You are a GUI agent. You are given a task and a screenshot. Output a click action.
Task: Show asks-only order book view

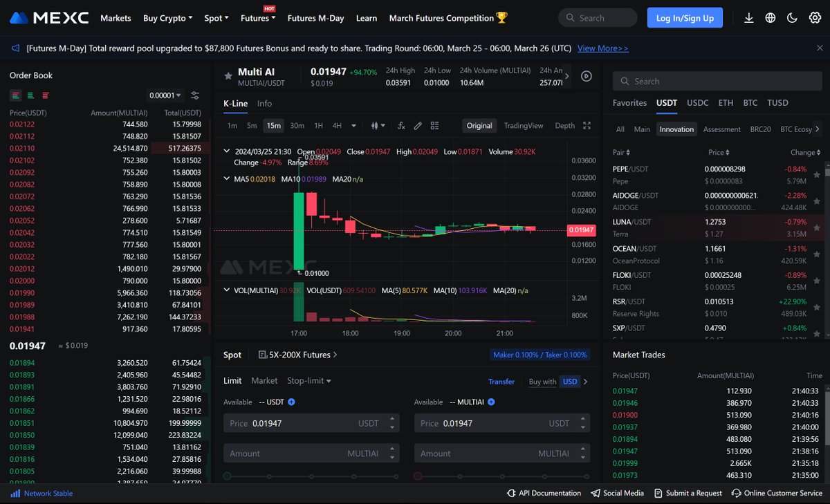tap(46, 95)
